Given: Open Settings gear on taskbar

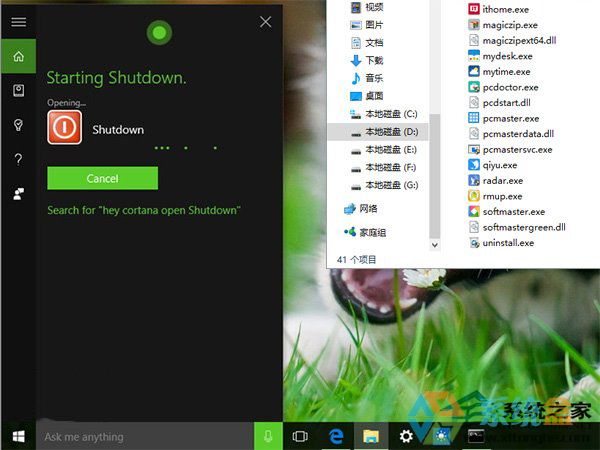Looking at the screenshot, I should (406, 436).
